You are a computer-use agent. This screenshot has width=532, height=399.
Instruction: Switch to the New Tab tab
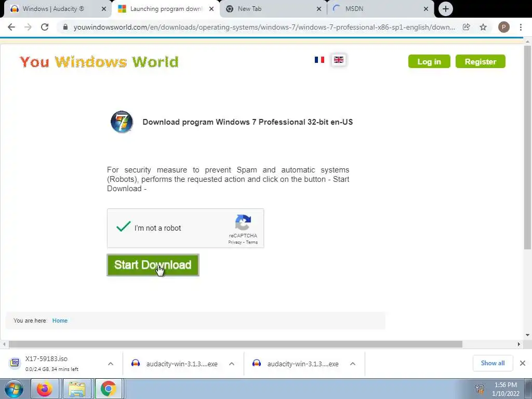[x=273, y=9]
